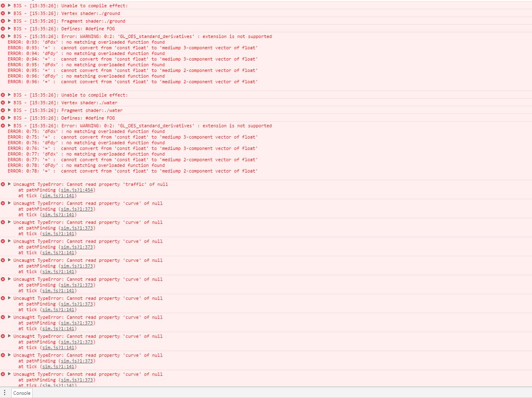Expand the 'Fragment shader:./ground' log entry
Screen dimensions: 532x398
tap(9, 21)
